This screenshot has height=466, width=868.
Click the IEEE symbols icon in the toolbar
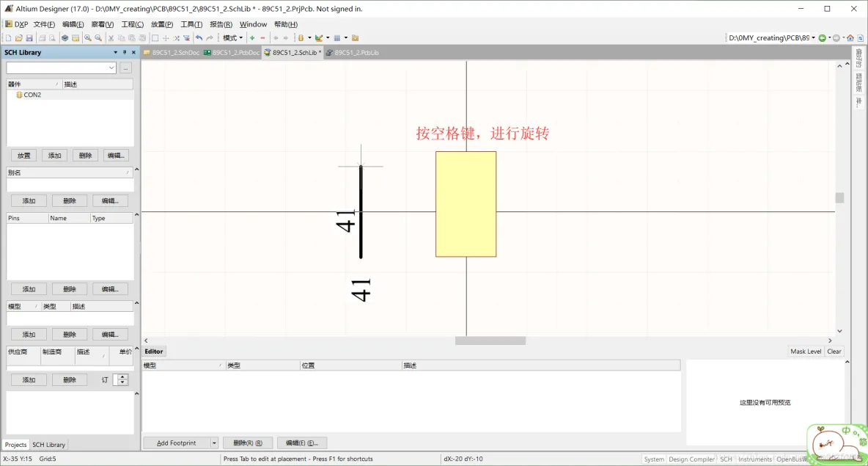pos(301,38)
